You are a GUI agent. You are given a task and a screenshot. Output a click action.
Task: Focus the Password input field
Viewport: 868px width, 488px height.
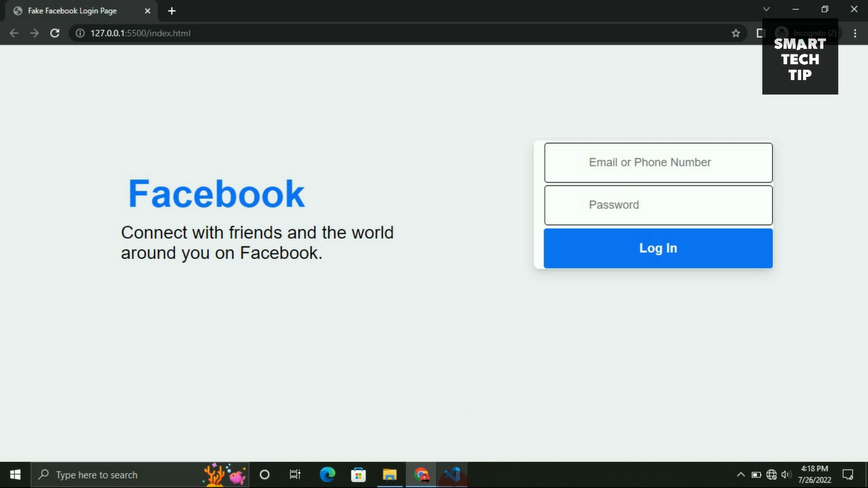point(658,205)
